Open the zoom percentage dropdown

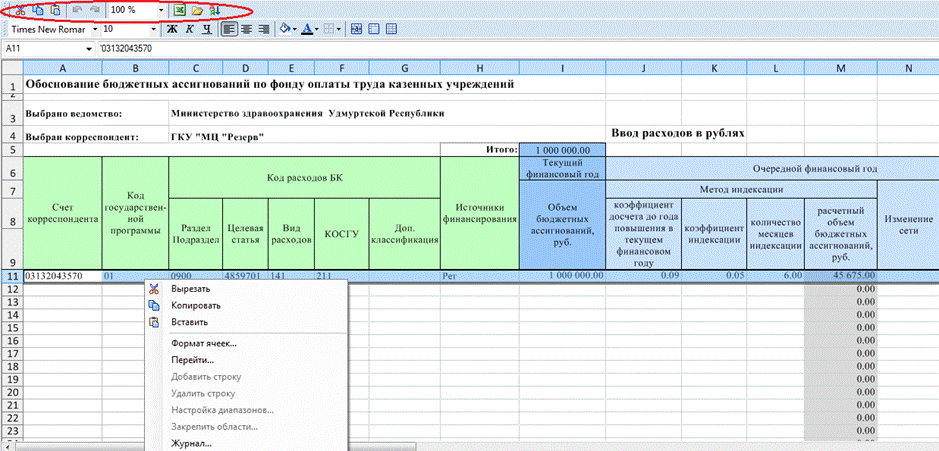(x=162, y=9)
